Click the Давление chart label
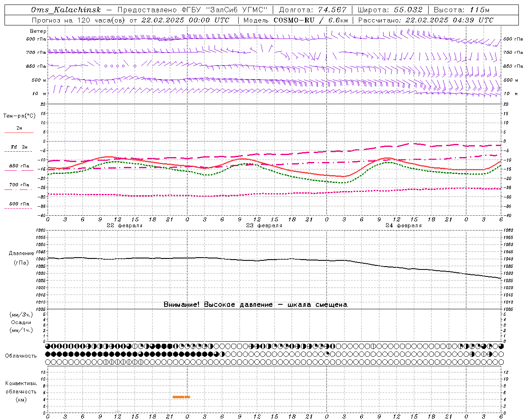Viewport: 525px width, 420px height. [x=21, y=253]
